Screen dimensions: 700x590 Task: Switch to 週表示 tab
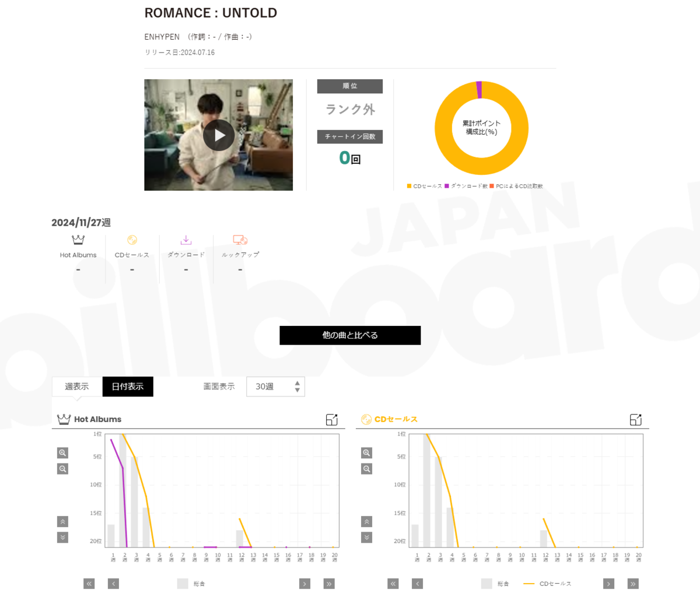[x=77, y=387]
